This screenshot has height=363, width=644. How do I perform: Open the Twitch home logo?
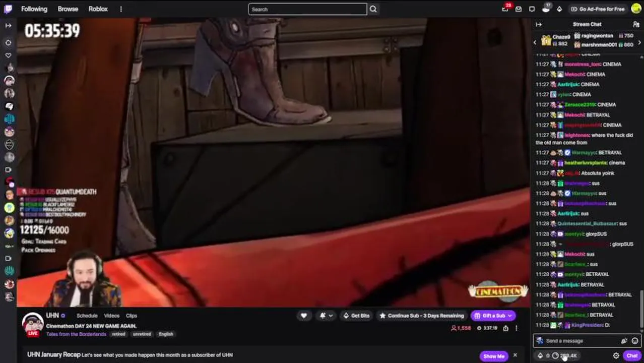[x=8, y=9]
